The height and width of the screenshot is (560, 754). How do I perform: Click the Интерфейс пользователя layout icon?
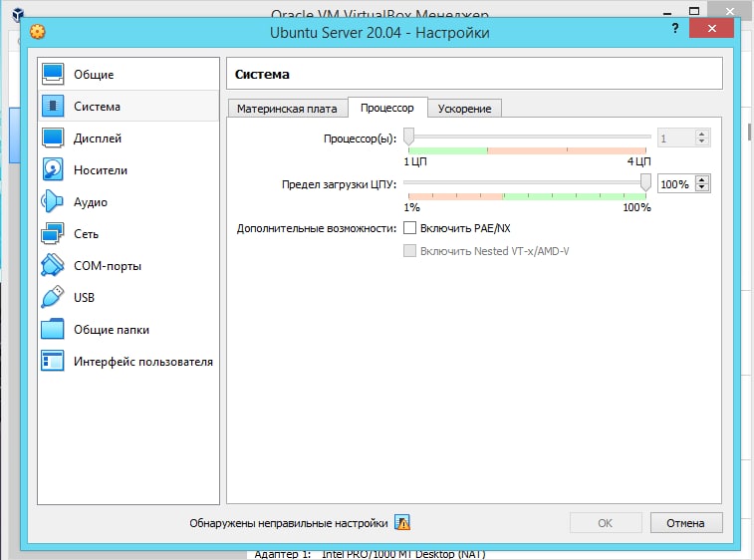pyautogui.click(x=53, y=361)
